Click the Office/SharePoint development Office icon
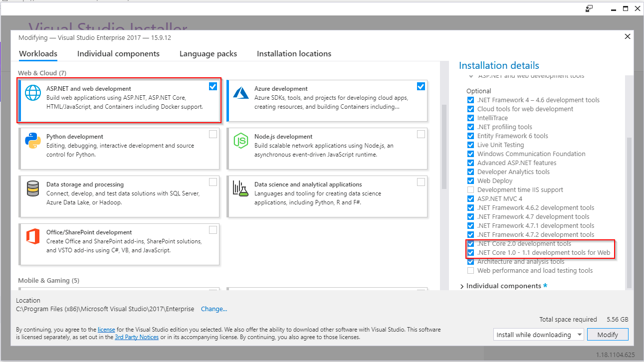The height and width of the screenshot is (362, 644). pos(33,236)
